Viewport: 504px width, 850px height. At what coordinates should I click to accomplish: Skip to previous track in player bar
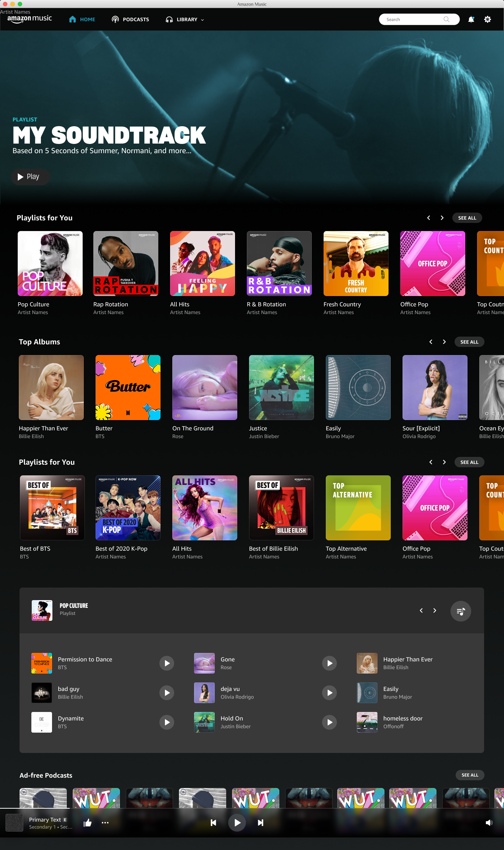[213, 823]
